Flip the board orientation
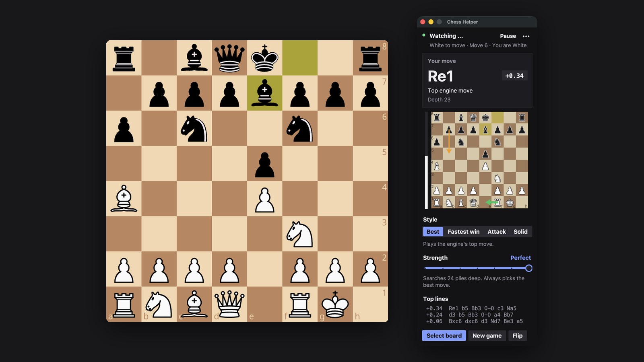Screen dimensions: 644x362 click(x=518, y=336)
